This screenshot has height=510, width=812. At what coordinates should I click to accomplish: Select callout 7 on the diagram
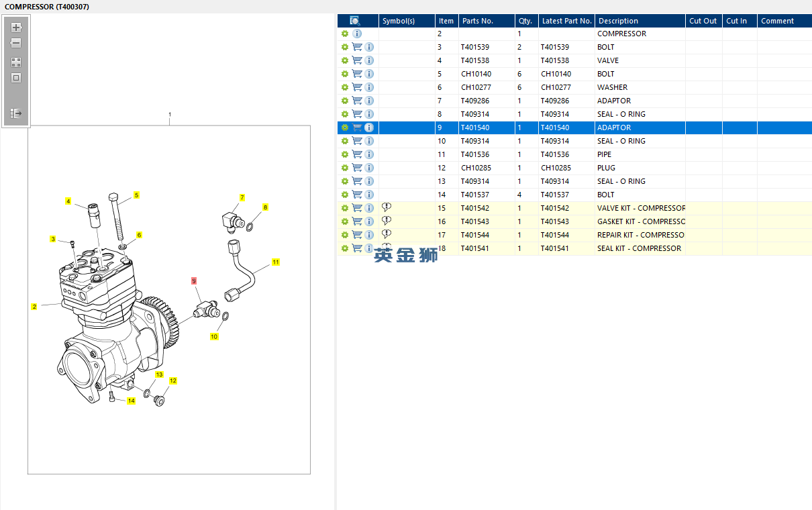point(242,198)
